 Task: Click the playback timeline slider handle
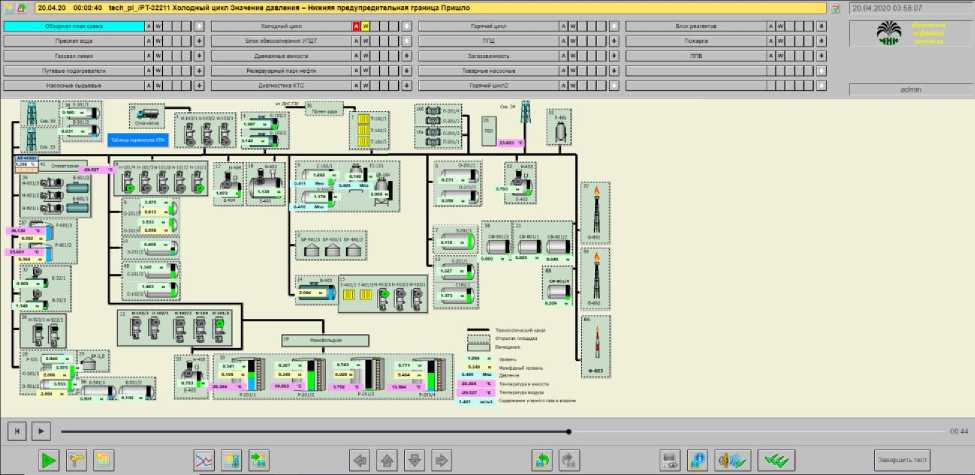569,432
